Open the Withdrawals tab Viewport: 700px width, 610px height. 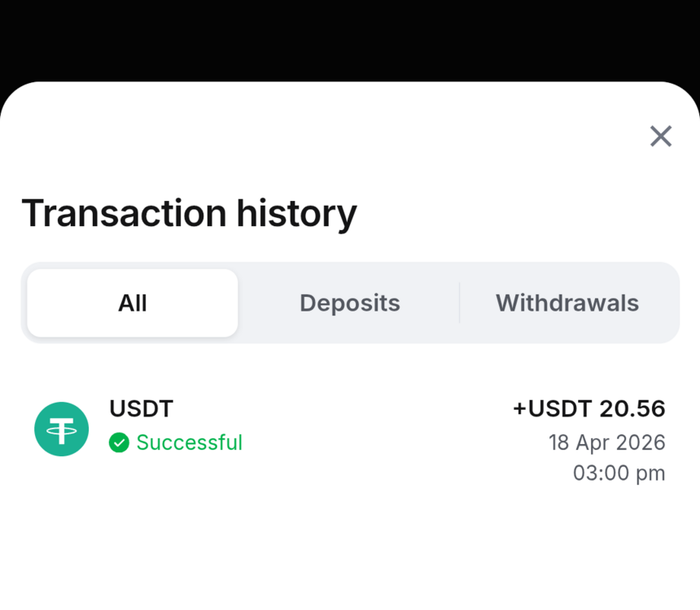[567, 303]
